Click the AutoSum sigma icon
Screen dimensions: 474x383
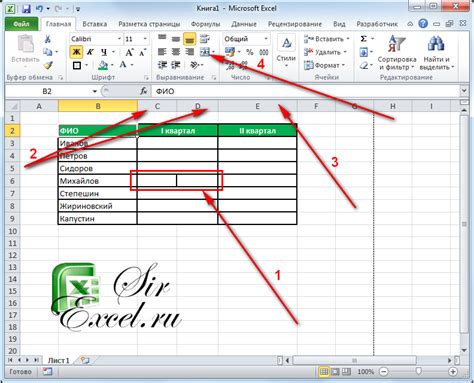click(364, 39)
